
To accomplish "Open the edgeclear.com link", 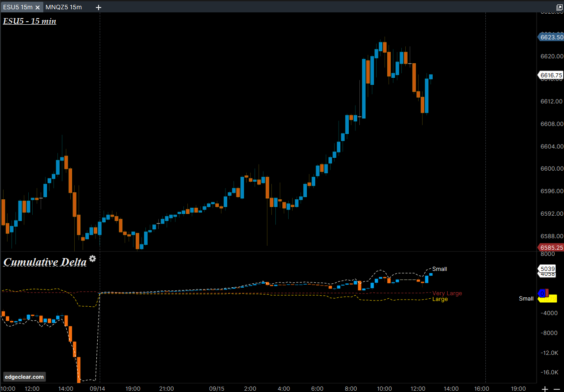I will pos(25,377).
